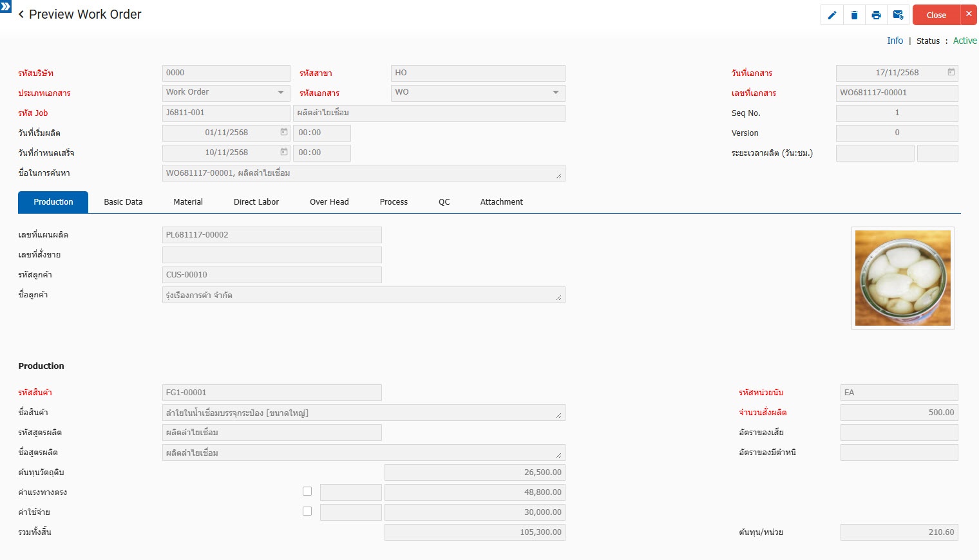Click the customer code field CUS-00010
Viewport: 979px width, 560px height.
click(272, 275)
